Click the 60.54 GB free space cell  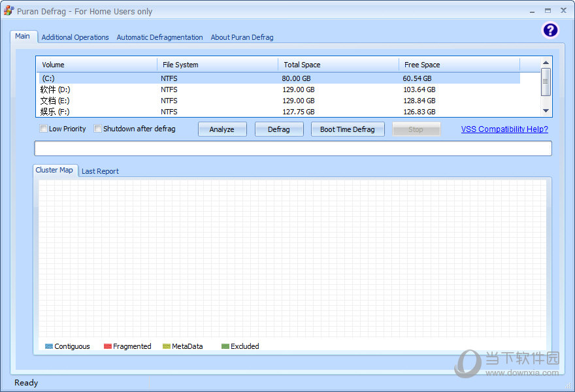[418, 78]
